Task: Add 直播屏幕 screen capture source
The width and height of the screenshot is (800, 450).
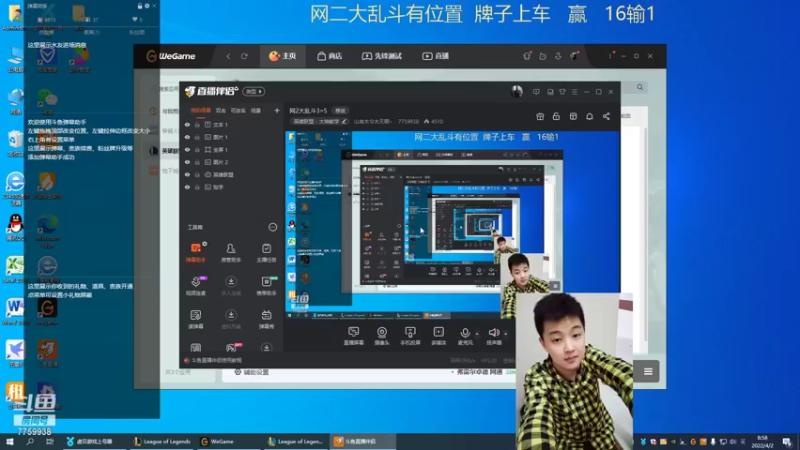Action: 354,336
